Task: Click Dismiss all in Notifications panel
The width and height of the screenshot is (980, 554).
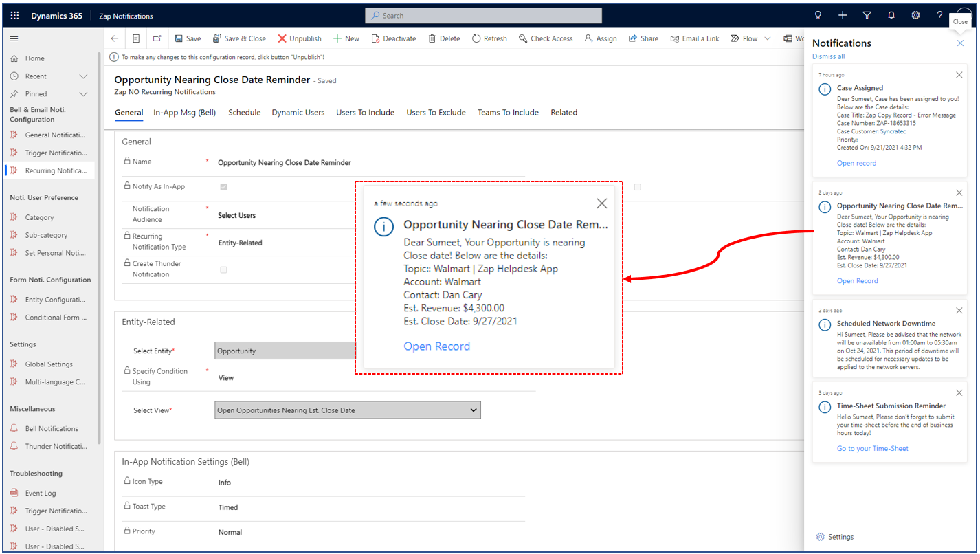Action: [x=828, y=56]
